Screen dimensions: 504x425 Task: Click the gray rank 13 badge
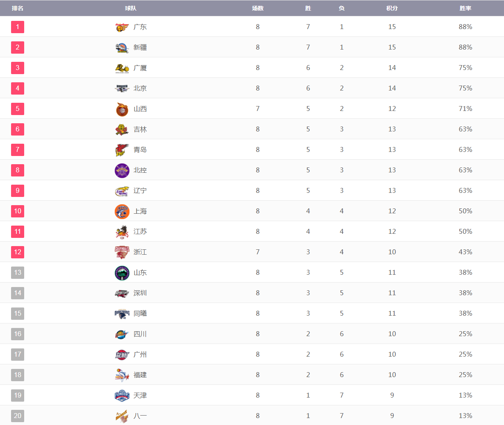click(x=18, y=273)
